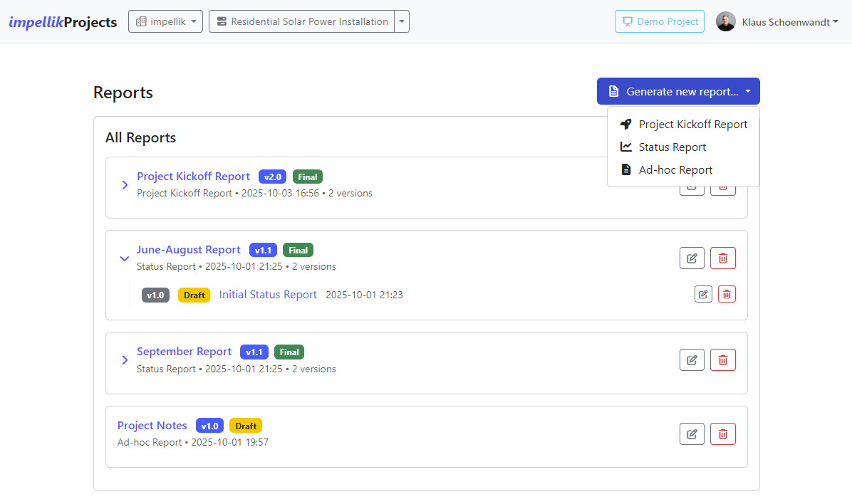This screenshot has height=504, width=852.
Task: Open the project switcher dropdown arrow
Action: pos(402,22)
